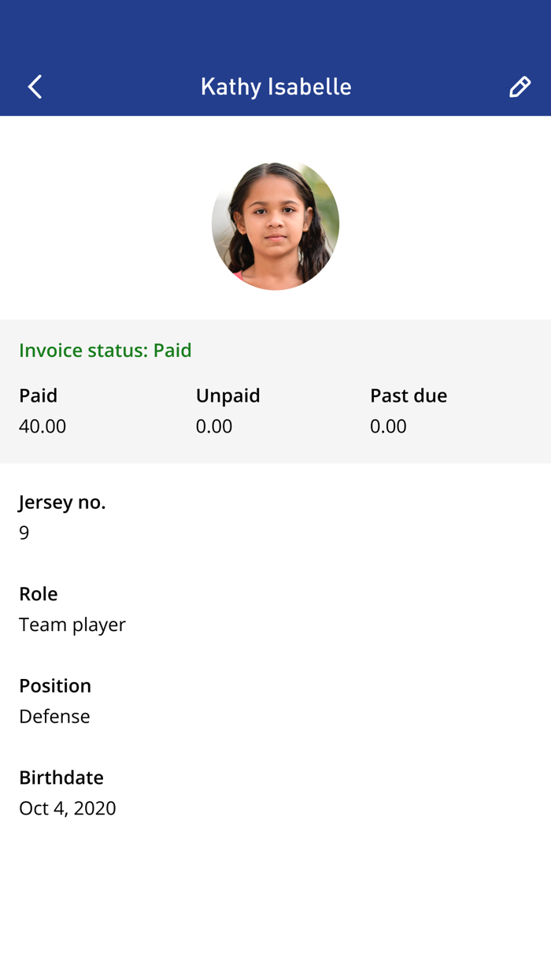Select the Team player role value

point(72,625)
